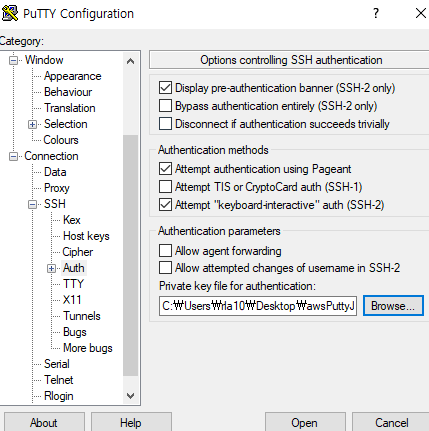
Task: Open the X11 category
Action: (x=72, y=300)
